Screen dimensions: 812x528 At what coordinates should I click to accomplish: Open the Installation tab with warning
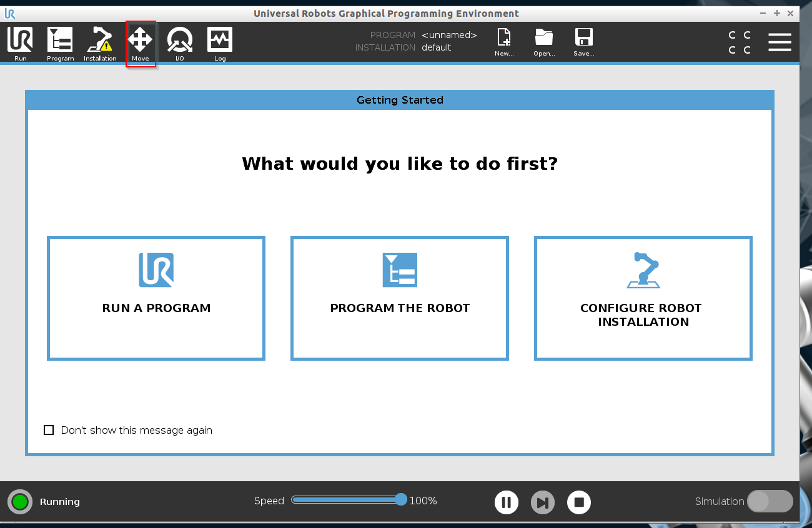click(100, 44)
